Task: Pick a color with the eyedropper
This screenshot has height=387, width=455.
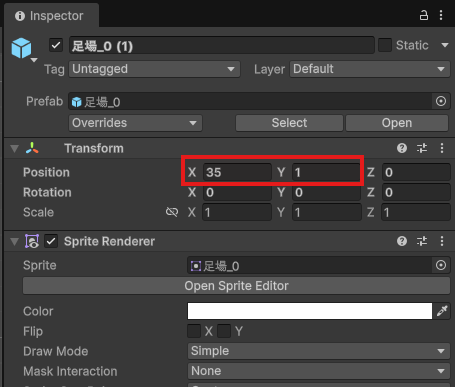Action: [442, 311]
